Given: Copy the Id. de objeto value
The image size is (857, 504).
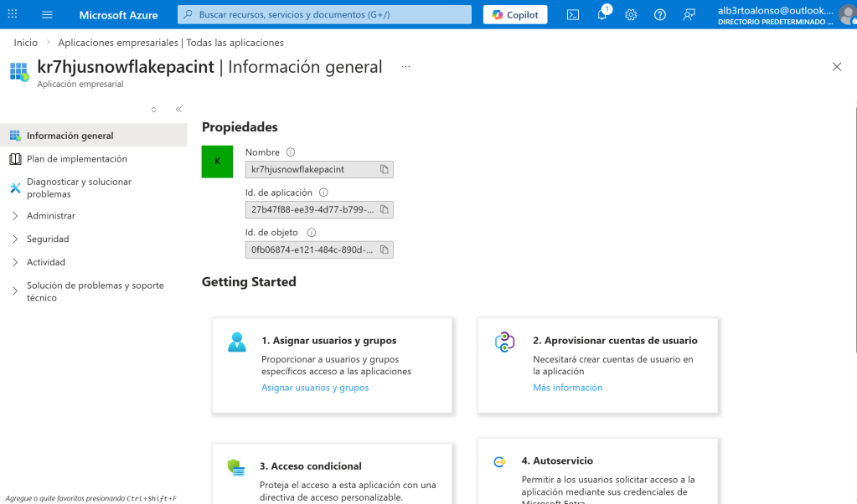Looking at the screenshot, I should 385,249.
